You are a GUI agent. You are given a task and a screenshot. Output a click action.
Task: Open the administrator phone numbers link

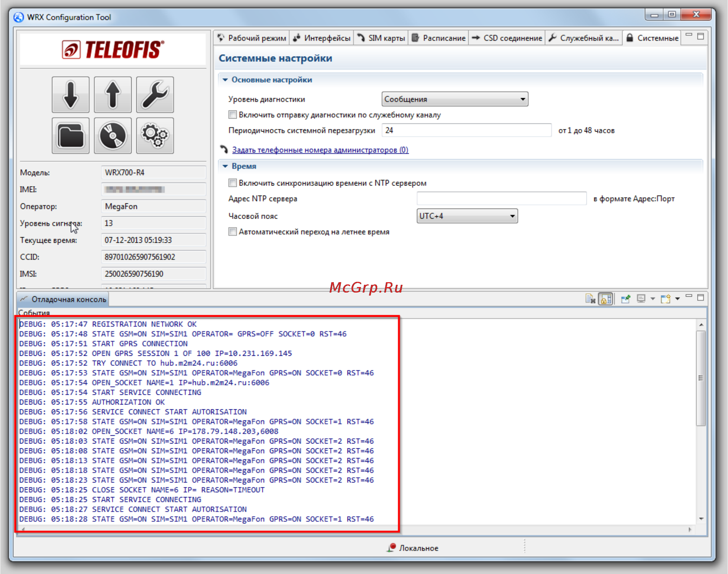coord(320,150)
